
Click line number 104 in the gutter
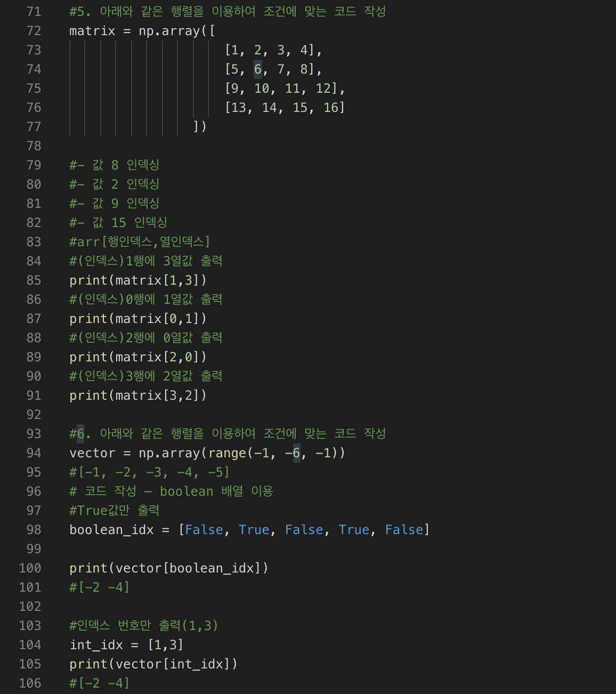point(30,645)
